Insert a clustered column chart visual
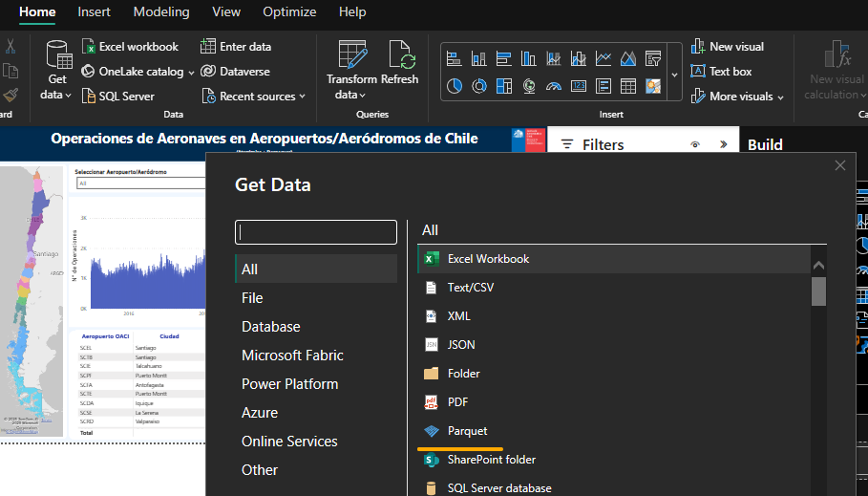This screenshot has width=868, height=496. coord(529,58)
